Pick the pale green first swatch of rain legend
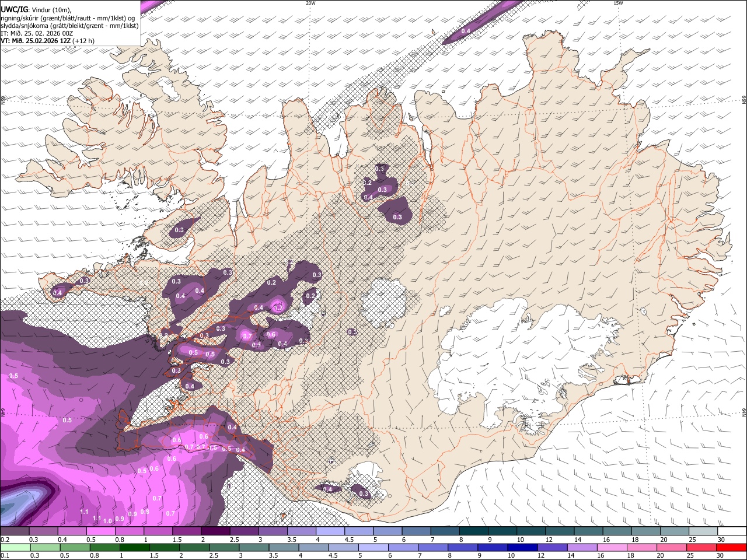 (x=15, y=548)
